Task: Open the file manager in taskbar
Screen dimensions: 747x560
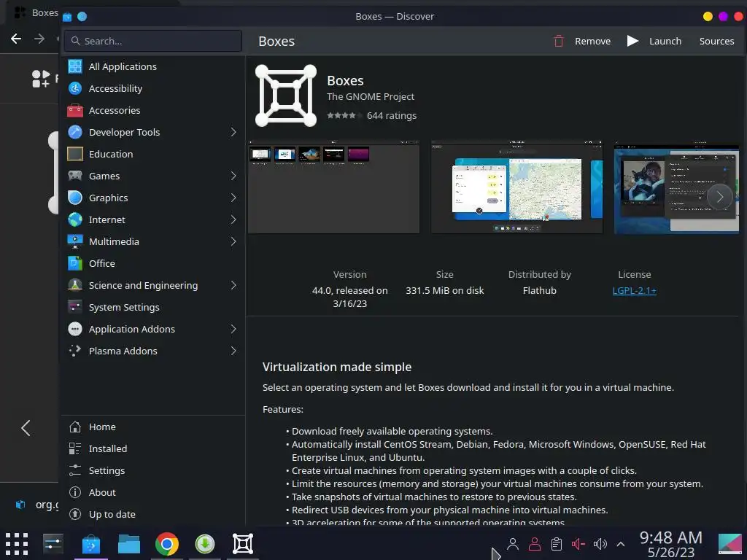Action: (129, 544)
